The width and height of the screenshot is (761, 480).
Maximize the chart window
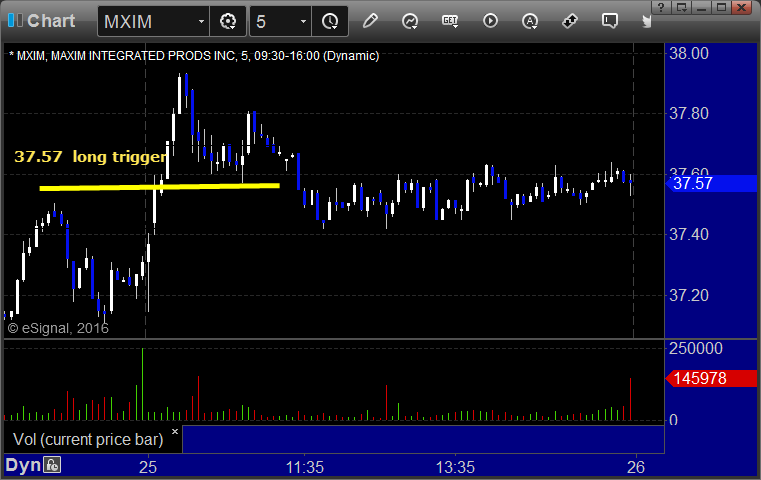tap(722, 7)
